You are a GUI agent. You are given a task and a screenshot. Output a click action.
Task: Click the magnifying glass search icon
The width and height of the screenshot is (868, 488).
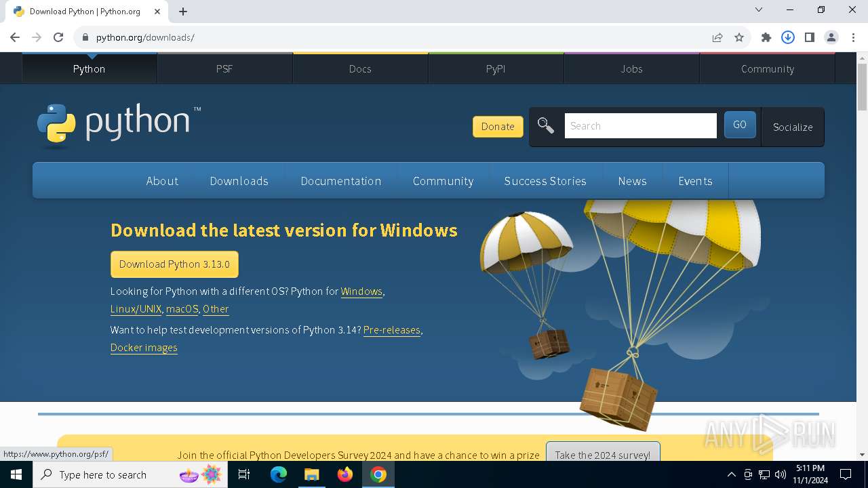(546, 125)
